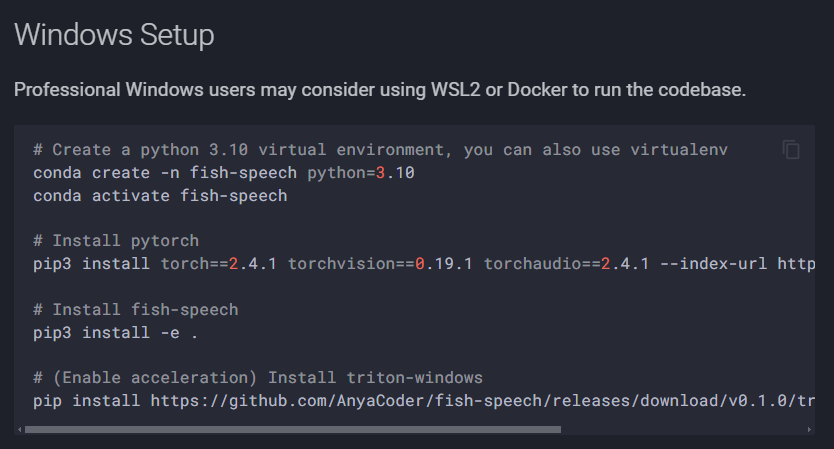The height and width of the screenshot is (449, 834).
Task: Click the '# Install pytorch' comment
Action: point(116,241)
